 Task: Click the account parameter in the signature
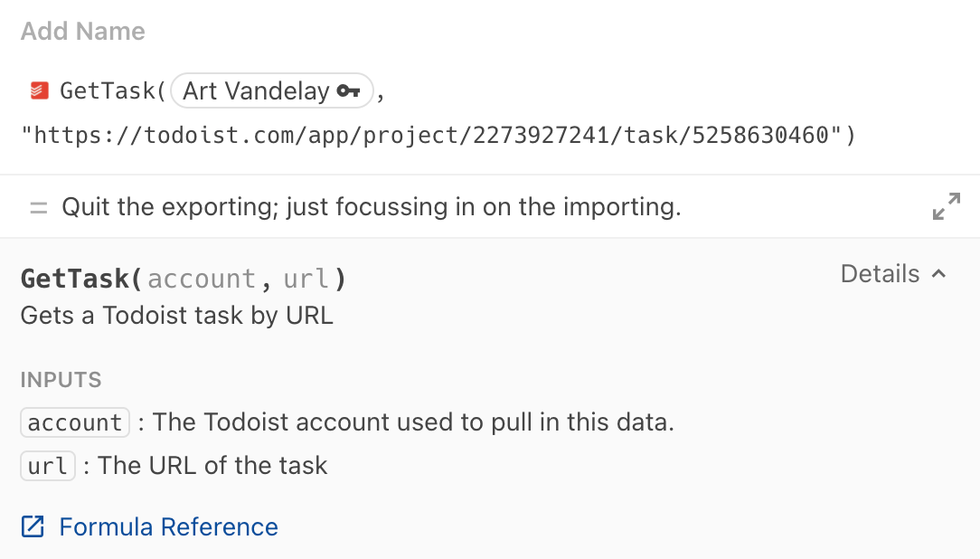pyautogui.click(x=202, y=279)
